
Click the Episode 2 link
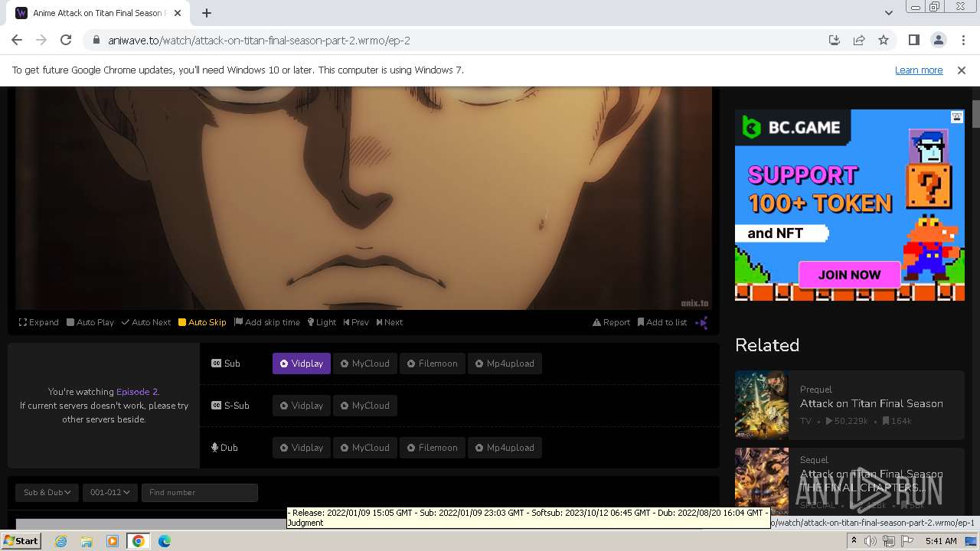[137, 391]
